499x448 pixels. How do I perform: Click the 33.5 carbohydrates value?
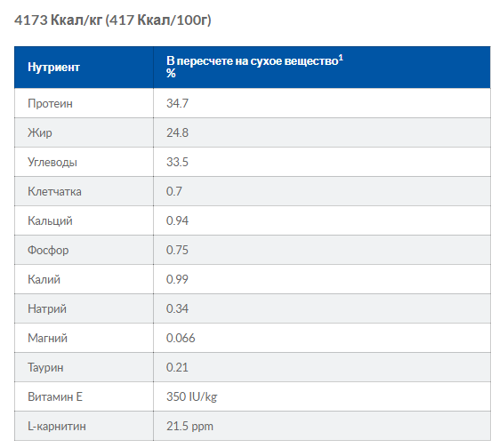(177, 162)
